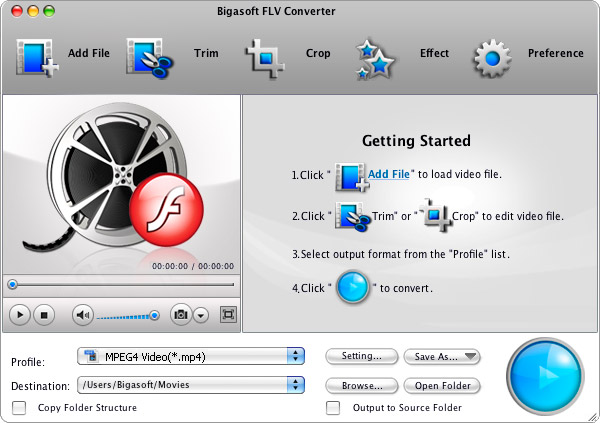600x423 pixels.
Task: Click the MPEG4 Video profile file icon
Action: (91, 356)
